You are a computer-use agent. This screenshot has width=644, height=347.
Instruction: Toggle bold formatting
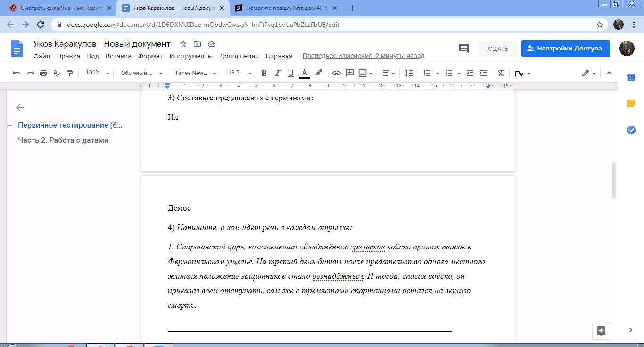(264, 73)
